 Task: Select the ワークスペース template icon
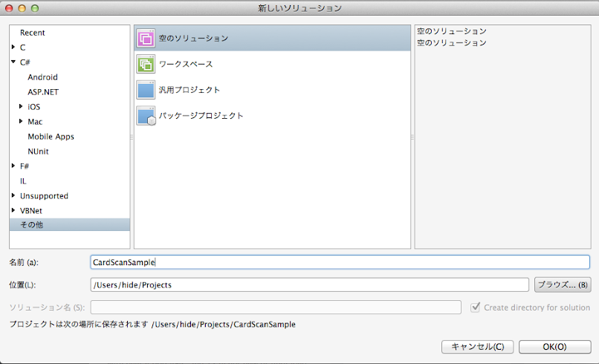tap(146, 64)
